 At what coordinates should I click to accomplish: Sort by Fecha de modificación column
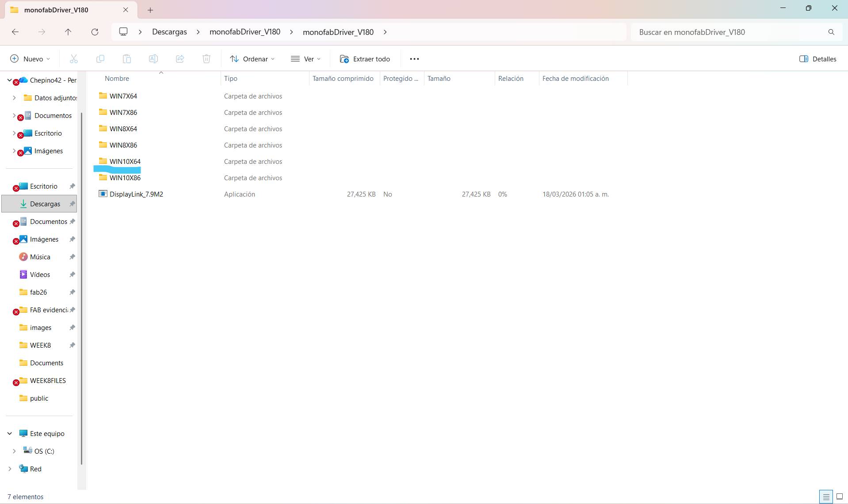point(576,79)
